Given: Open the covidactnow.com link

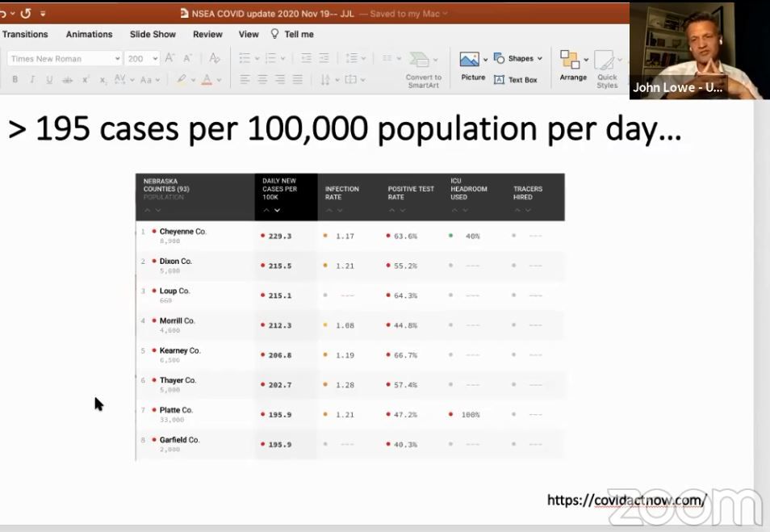Looking at the screenshot, I should 626,500.
